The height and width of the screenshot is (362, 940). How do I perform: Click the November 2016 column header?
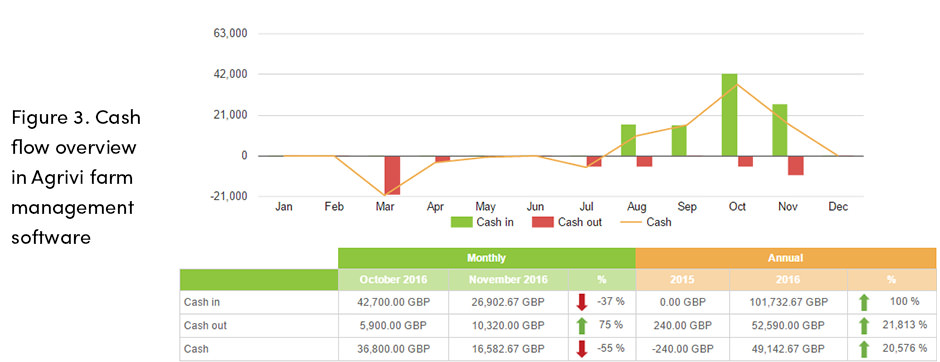click(508, 280)
